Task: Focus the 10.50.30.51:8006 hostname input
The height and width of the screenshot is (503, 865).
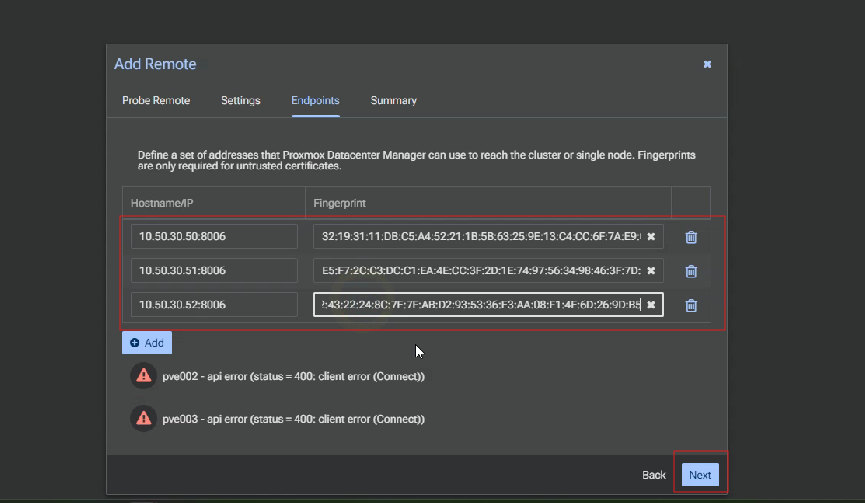Action: (x=214, y=271)
